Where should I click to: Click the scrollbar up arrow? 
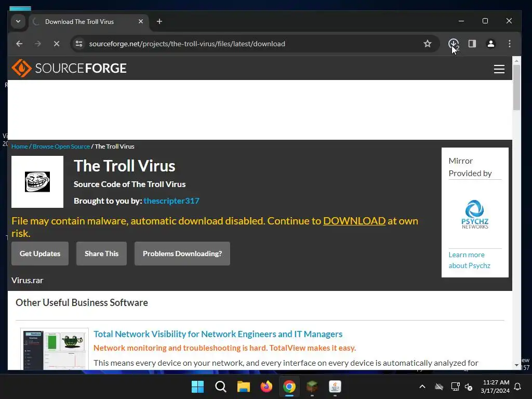(x=516, y=60)
